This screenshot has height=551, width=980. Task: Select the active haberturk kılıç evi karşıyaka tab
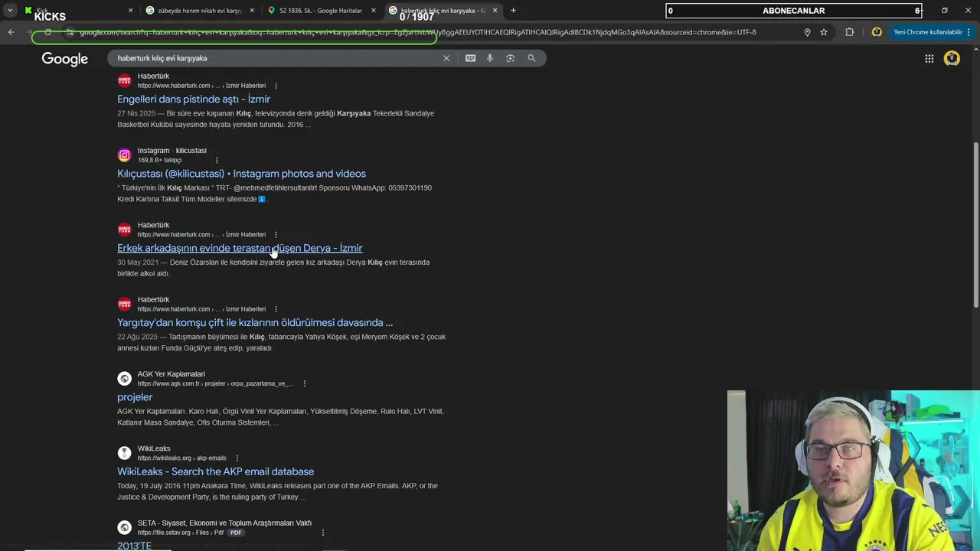tap(443, 11)
